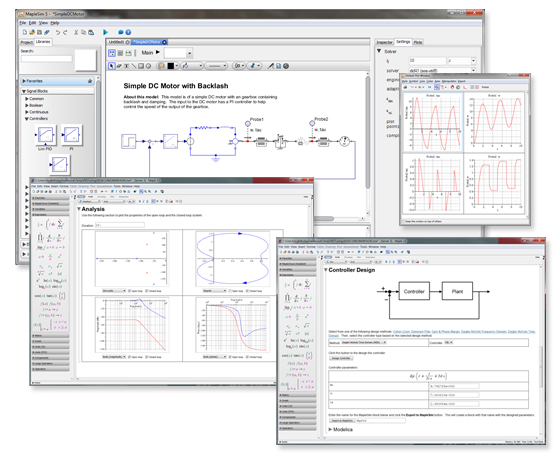Select the text annotation tool
The image size is (560, 453).
tap(126, 66)
